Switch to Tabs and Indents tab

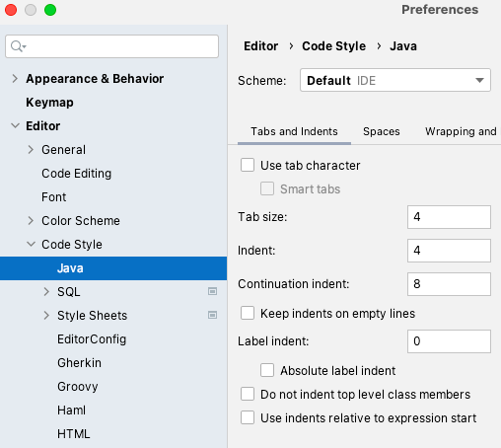tap(294, 131)
